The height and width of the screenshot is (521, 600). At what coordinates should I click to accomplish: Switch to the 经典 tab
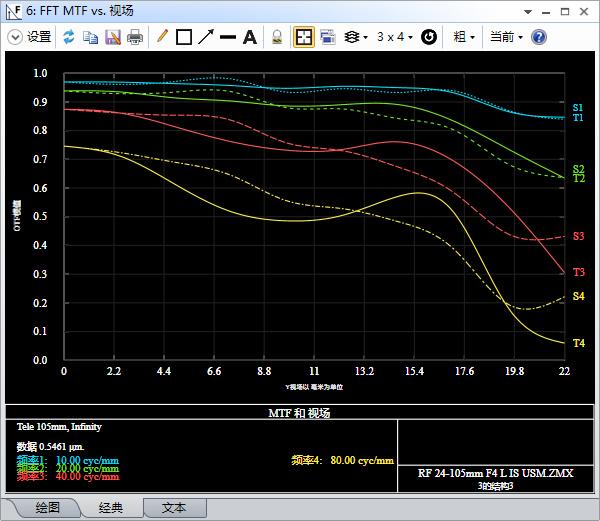tap(111, 508)
